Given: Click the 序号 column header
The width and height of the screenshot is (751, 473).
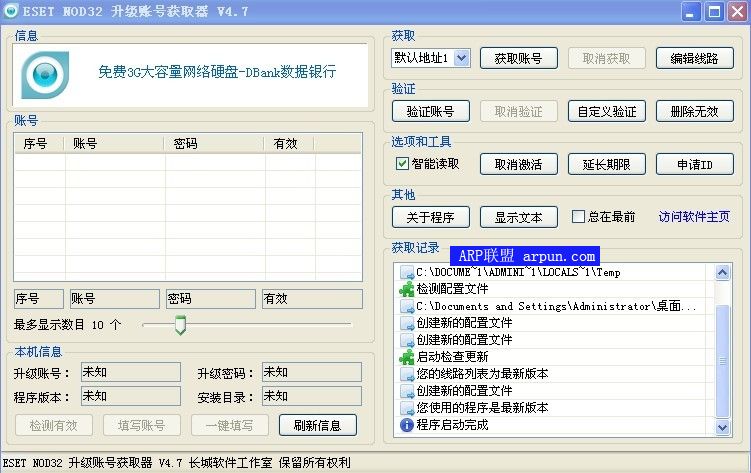Looking at the screenshot, I should pos(39,144).
